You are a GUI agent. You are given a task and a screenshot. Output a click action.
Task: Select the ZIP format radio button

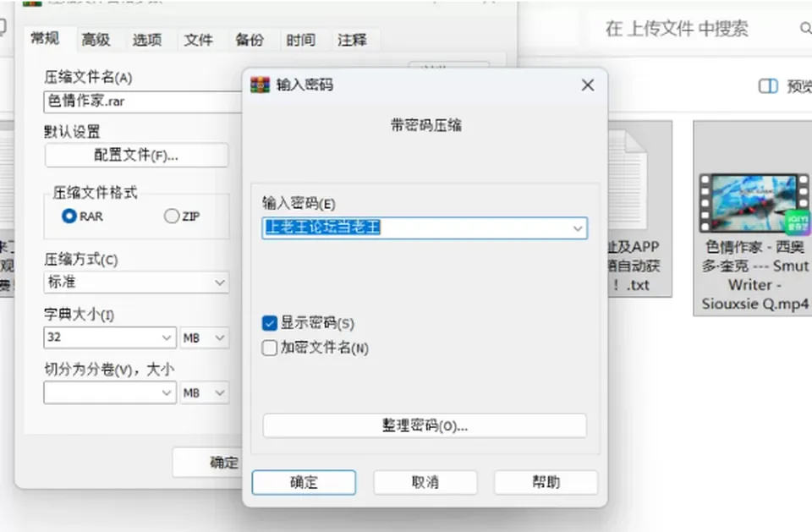(172, 216)
